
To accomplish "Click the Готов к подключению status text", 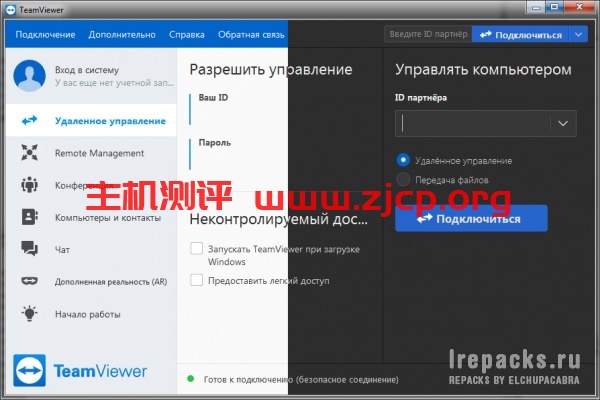I will (x=301, y=379).
